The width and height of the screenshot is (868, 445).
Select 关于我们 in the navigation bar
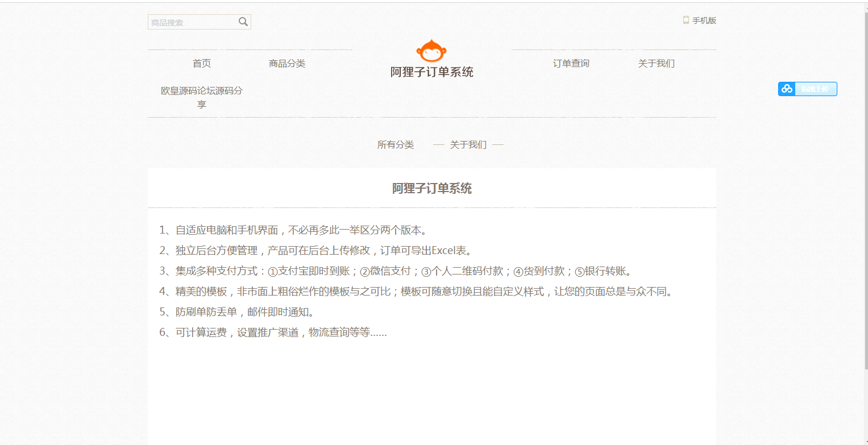pyautogui.click(x=656, y=63)
